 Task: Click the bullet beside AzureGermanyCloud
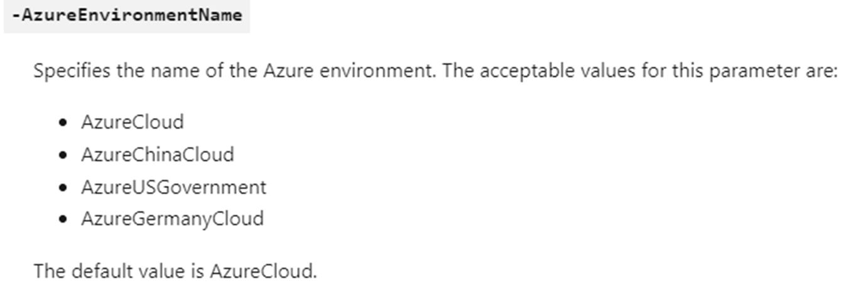[62, 220]
